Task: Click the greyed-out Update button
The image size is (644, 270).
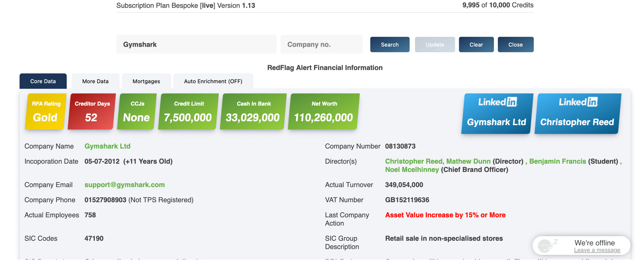Action: point(435,45)
